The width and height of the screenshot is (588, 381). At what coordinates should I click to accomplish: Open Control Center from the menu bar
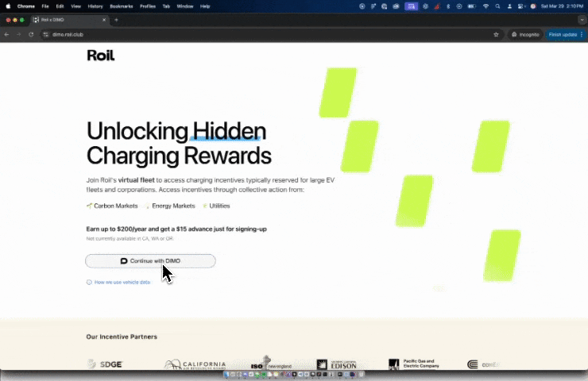click(x=521, y=6)
